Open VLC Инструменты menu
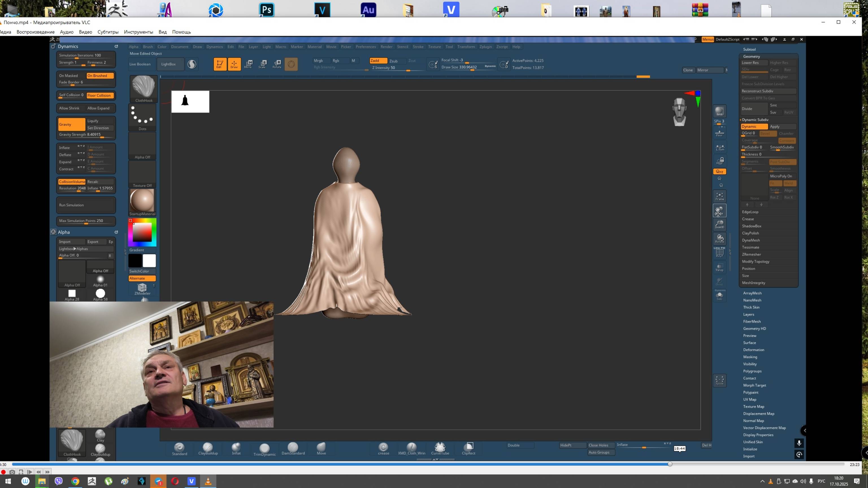The width and height of the screenshot is (868, 488). click(x=138, y=32)
